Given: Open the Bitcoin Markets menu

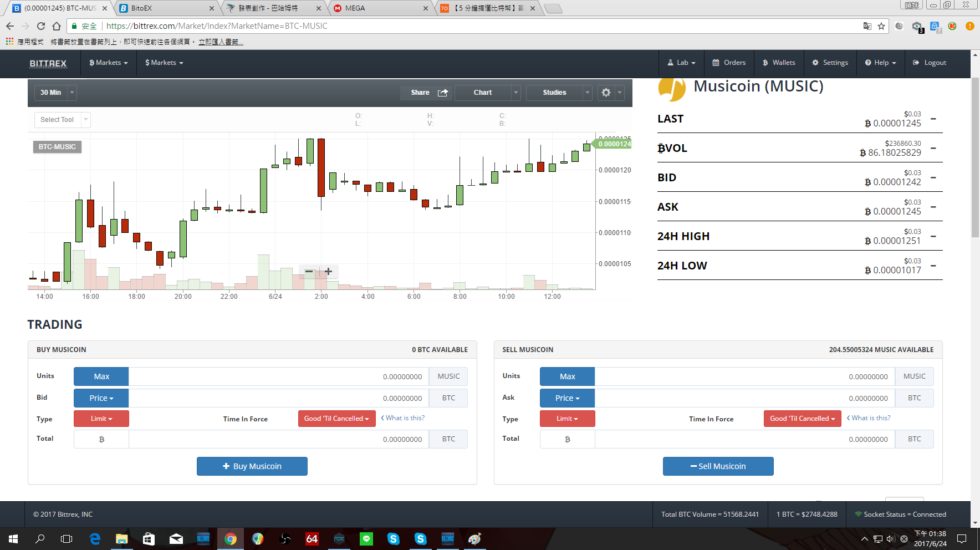Looking at the screenshot, I should pyautogui.click(x=109, y=63).
